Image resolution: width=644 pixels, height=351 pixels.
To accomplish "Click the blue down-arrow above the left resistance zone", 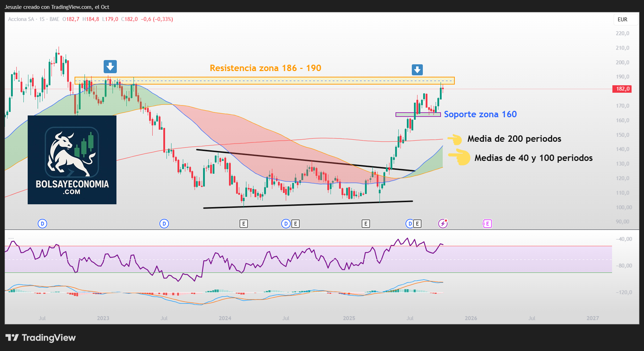I will (110, 66).
